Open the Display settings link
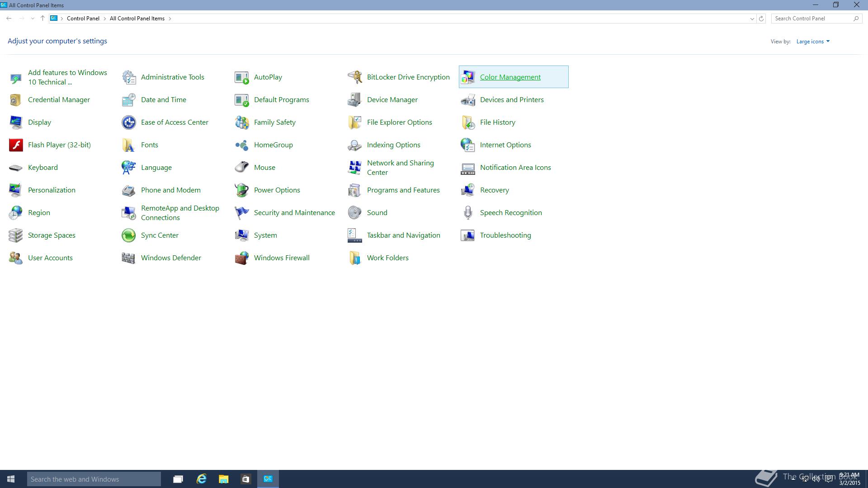This screenshot has width=868, height=488. coord(39,122)
